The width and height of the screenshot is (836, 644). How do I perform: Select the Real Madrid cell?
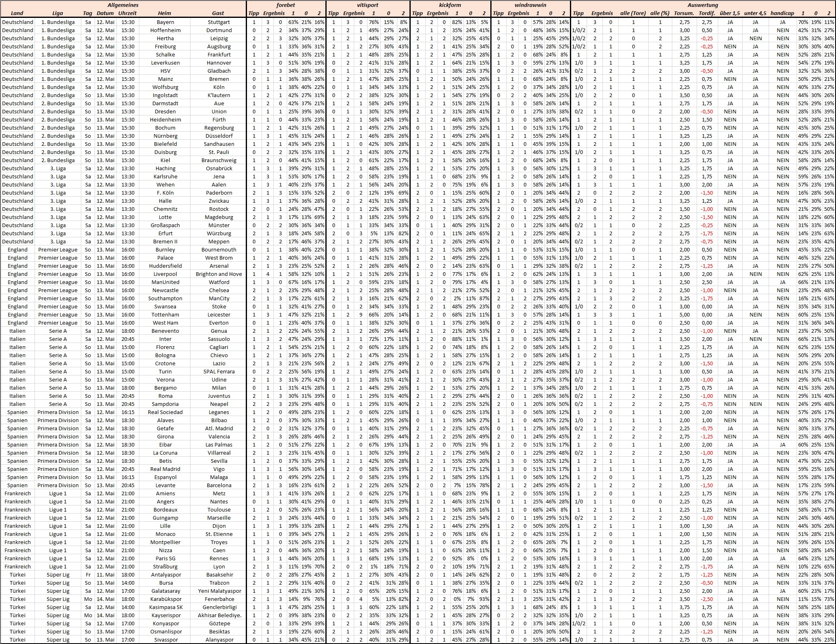(x=165, y=469)
